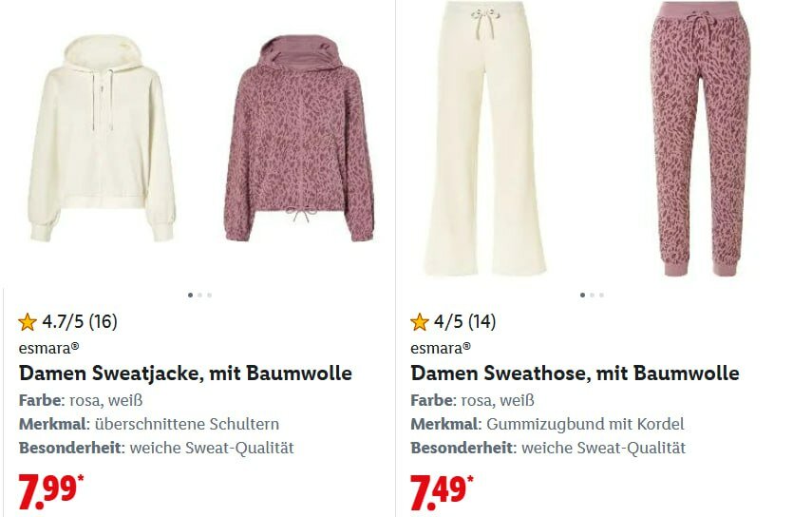Click the Sweatjacke rating star icon
The height and width of the screenshot is (517, 812).
(x=27, y=322)
